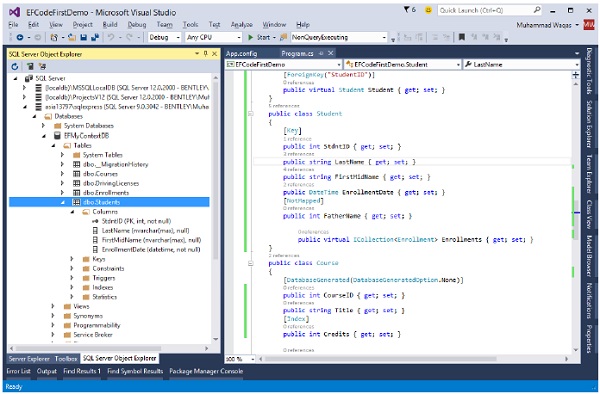Toggle auto-hide pin on SQL Server Object Explorer

(x=206, y=54)
